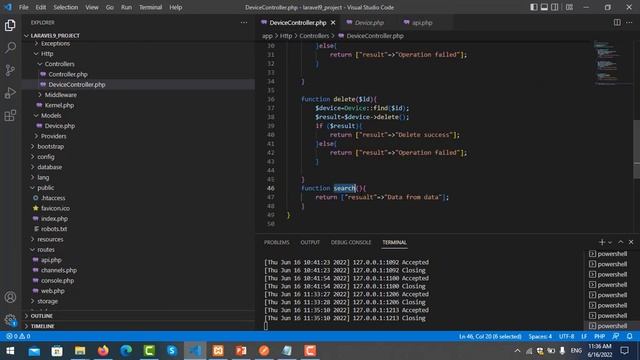Click the feedback icon in status bar
Screen dimensions: 640x360
(616, 336)
